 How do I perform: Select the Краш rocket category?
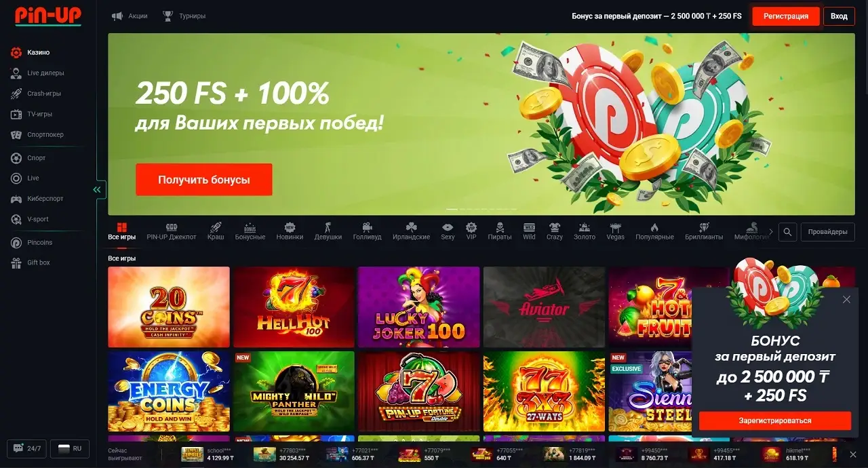tap(216, 231)
